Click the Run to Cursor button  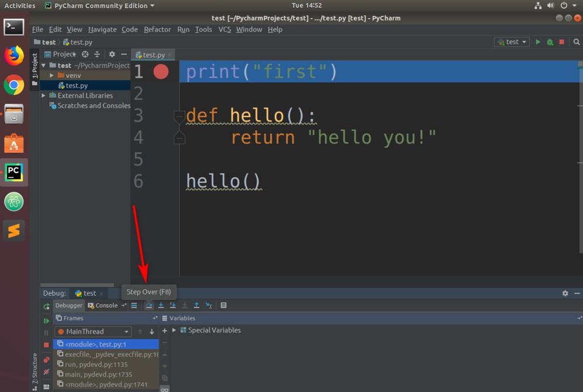209,306
